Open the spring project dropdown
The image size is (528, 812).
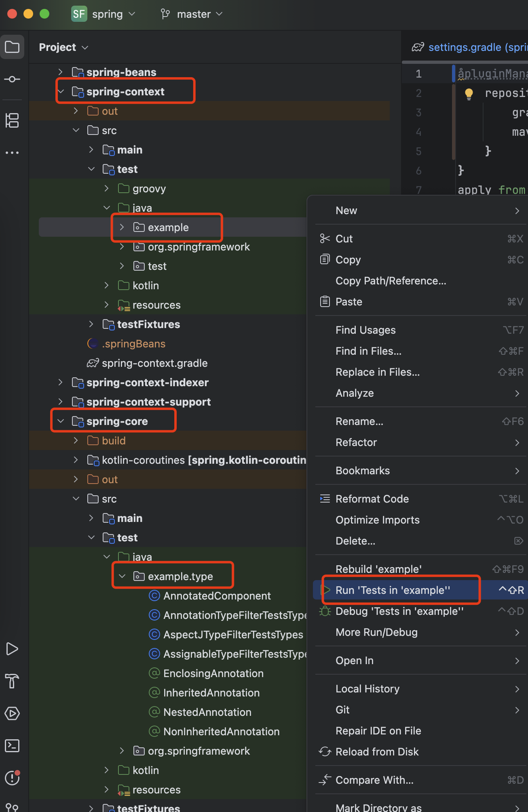[114, 14]
